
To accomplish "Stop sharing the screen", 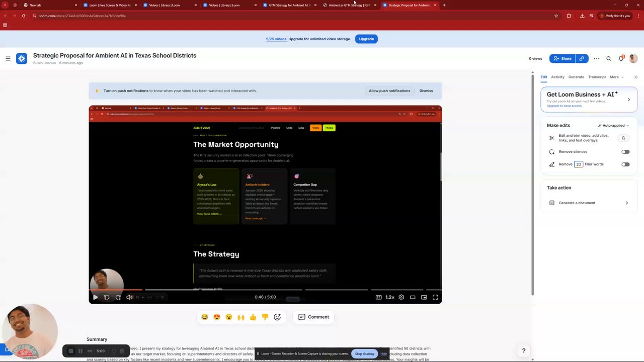I will [364, 353].
